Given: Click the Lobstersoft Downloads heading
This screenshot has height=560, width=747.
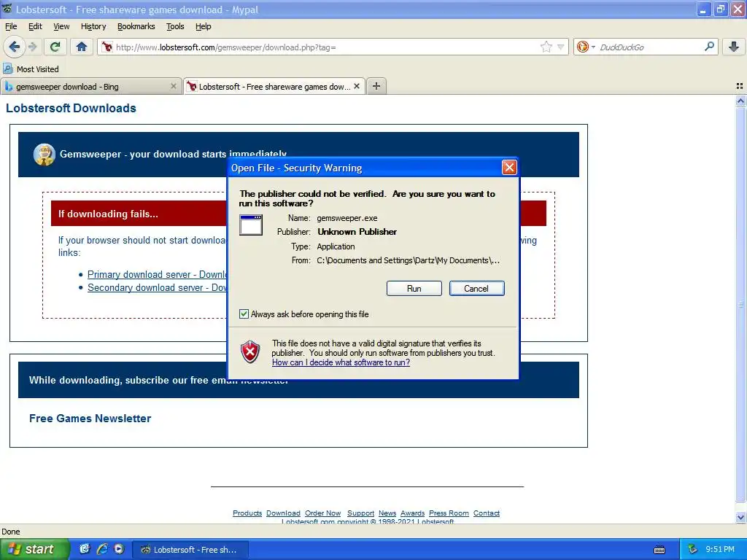Looking at the screenshot, I should (71, 108).
